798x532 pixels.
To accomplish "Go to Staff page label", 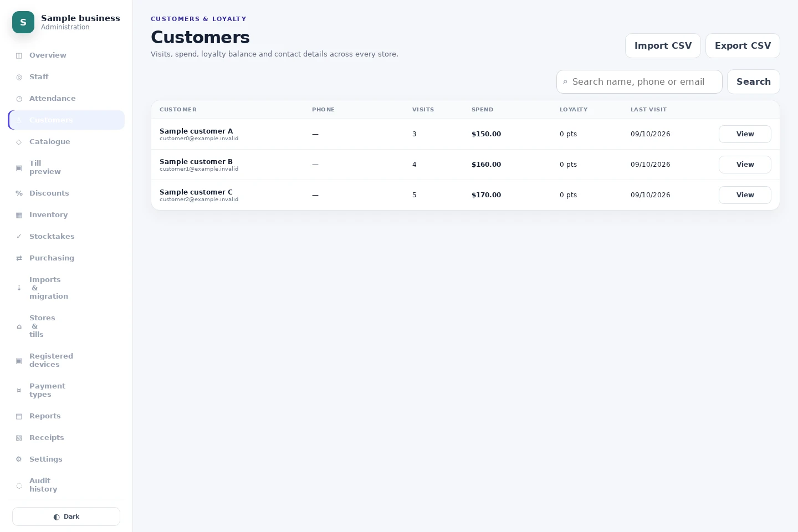I will (39, 77).
